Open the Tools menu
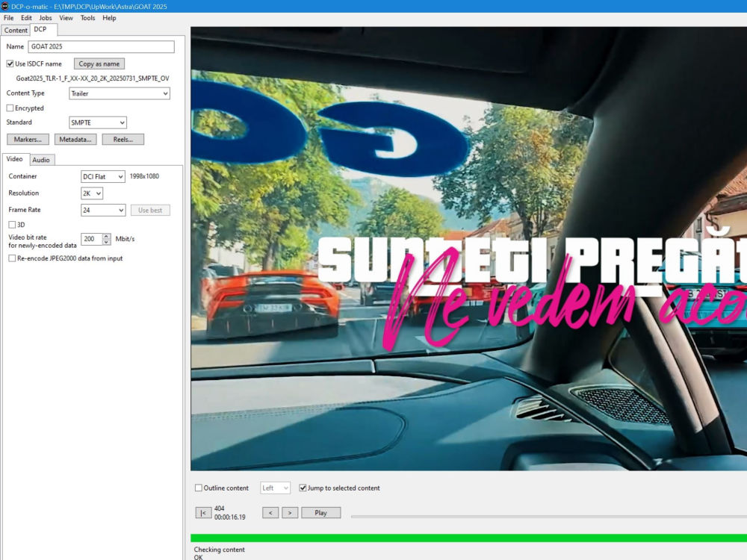Image resolution: width=747 pixels, height=560 pixels. 87,18
